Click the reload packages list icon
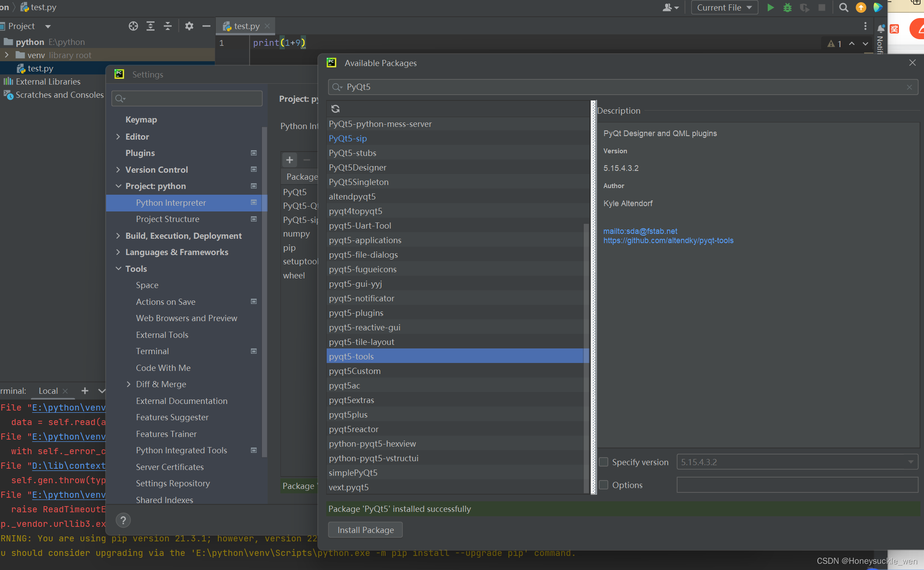 pos(335,109)
